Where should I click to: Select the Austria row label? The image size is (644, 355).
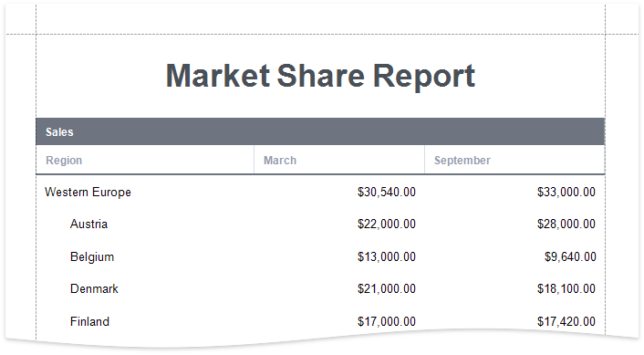(x=88, y=224)
